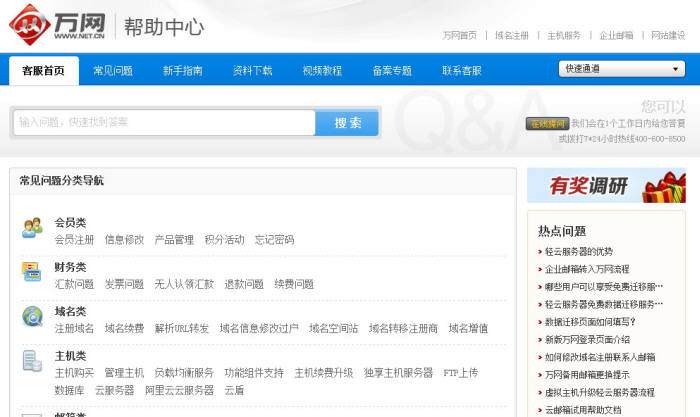This screenshot has width=700, height=417.
Task: Open the 无人认领汇款 link
Action: 184,284
